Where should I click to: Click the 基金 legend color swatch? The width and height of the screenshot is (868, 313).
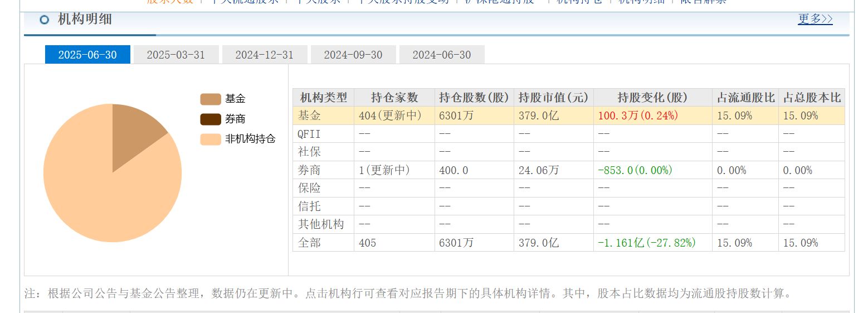tap(211, 99)
